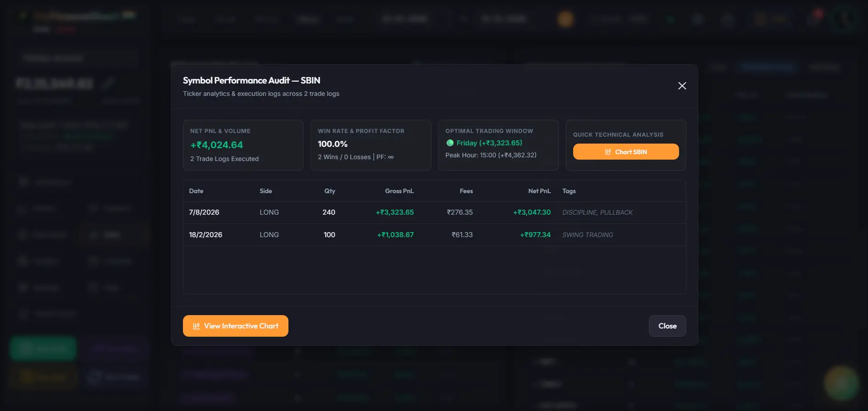Click the DISCIPLINE, PULLBACK tags
Image resolution: width=868 pixels, height=411 pixels.
597,212
